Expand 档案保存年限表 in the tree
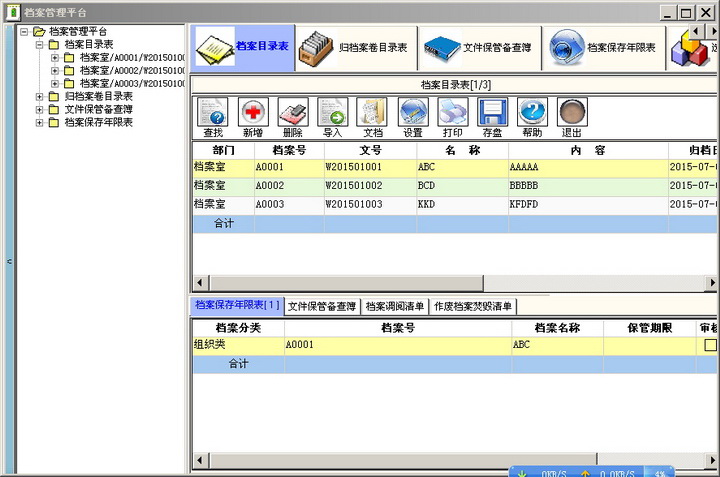The height and width of the screenshot is (477, 720). [39, 123]
